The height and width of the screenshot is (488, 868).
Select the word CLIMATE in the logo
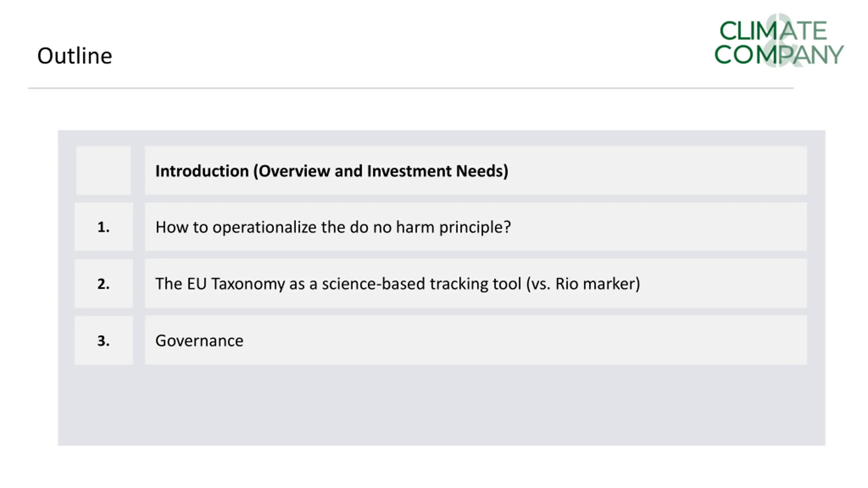(773, 30)
